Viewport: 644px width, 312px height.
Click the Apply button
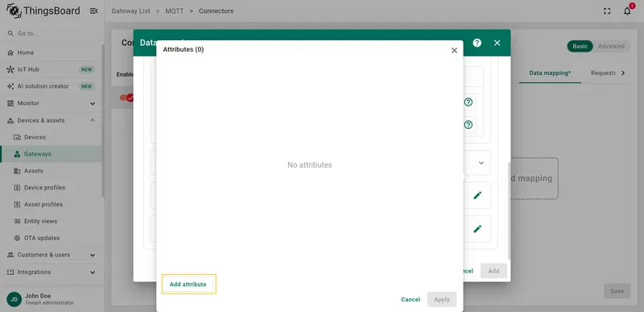coord(442,300)
